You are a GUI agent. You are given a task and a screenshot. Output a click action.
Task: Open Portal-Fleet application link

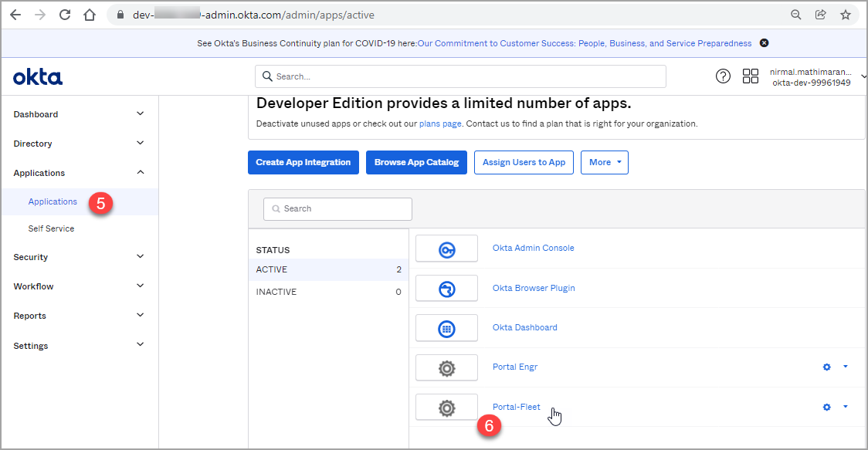[x=516, y=407]
